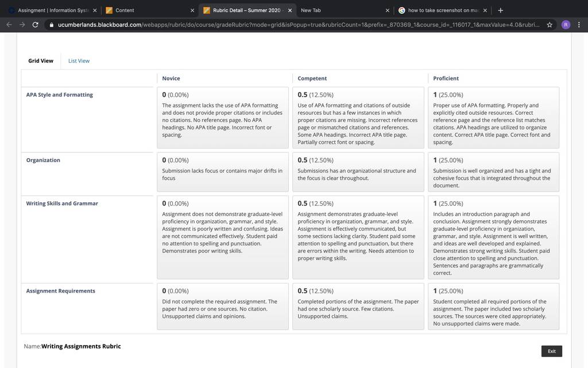Viewport: 588px width, 368px height.
Task: Close the New Tab tab
Action: click(388, 10)
